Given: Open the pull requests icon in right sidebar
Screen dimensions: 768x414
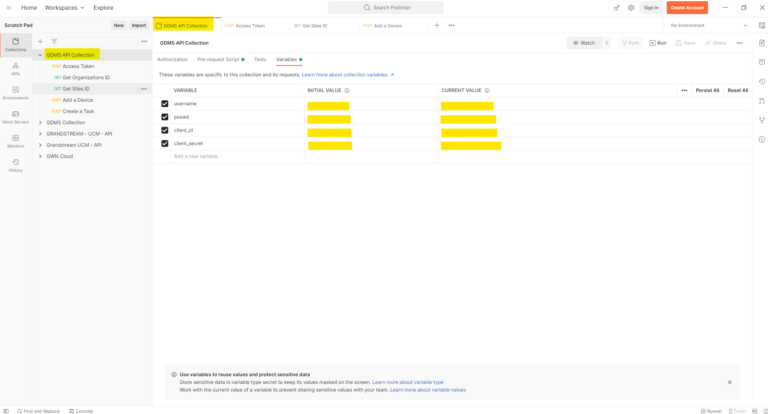Looking at the screenshot, I should click(762, 101).
